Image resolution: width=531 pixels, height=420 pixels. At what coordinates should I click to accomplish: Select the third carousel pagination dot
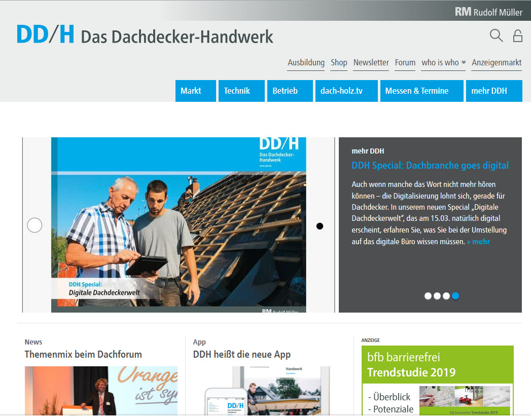click(446, 296)
